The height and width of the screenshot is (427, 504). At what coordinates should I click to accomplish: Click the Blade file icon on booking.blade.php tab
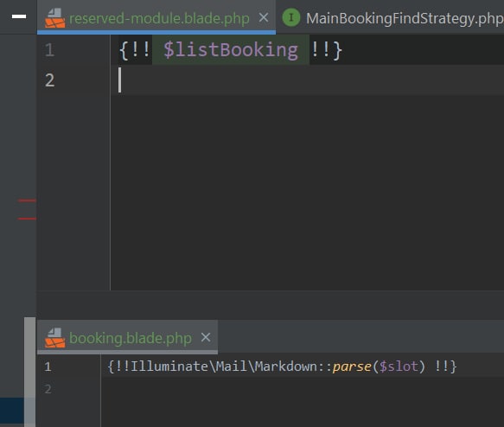[x=55, y=338]
